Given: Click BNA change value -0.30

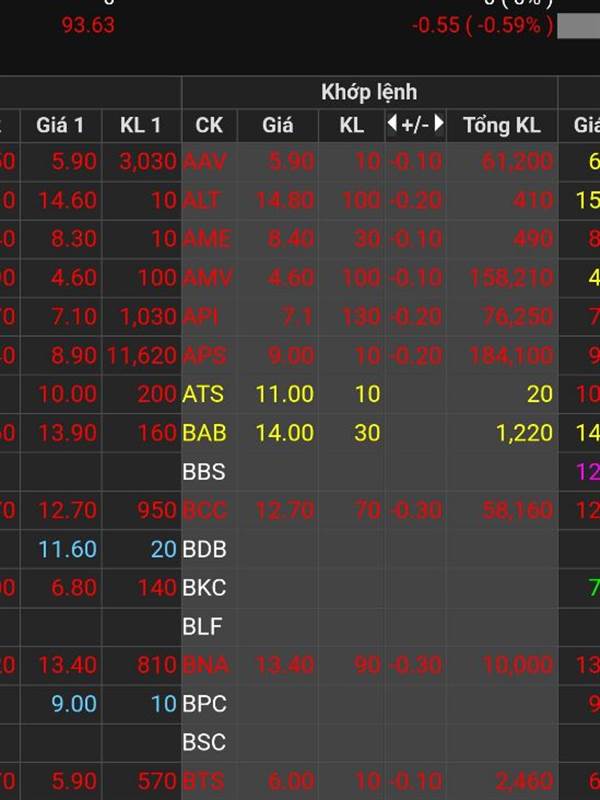Looking at the screenshot, I should point(416,665).
